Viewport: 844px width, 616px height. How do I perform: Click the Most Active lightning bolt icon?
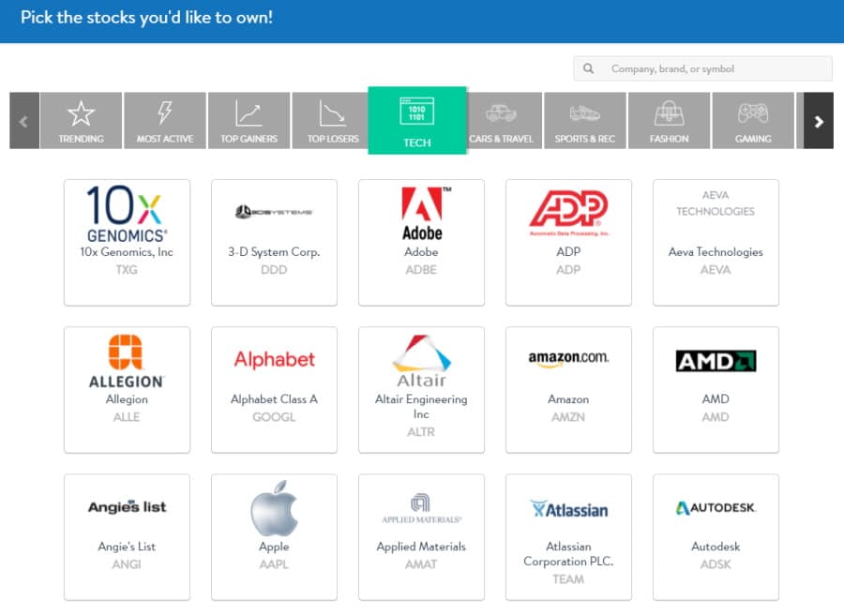(x=165, y=113)
